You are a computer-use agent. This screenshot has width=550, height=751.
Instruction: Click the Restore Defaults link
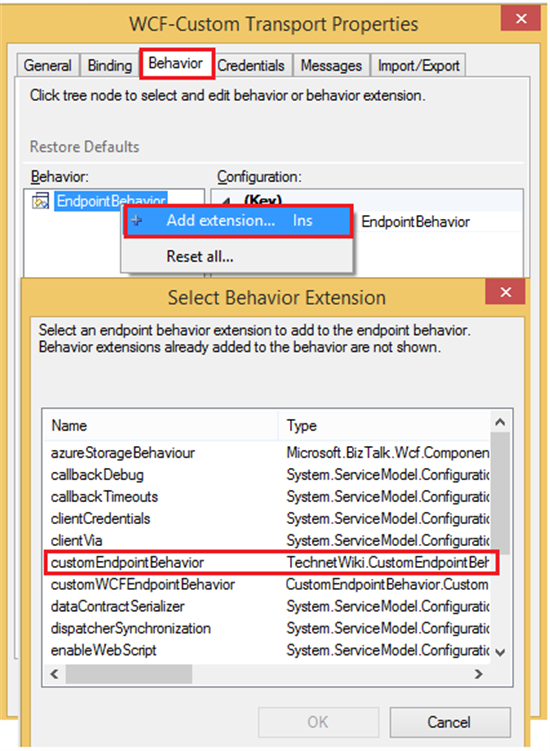[84, 147]
